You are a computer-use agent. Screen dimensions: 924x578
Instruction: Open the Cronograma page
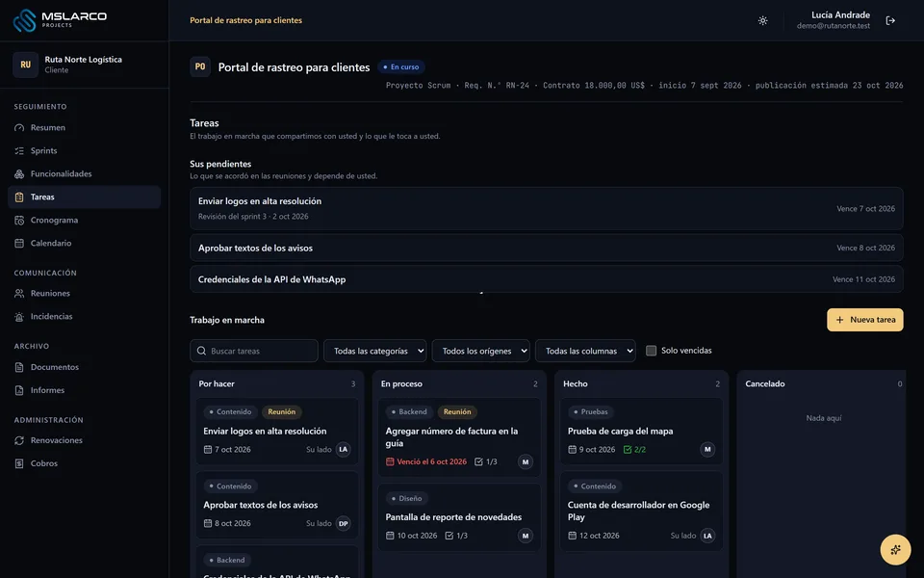pos(85,220)
